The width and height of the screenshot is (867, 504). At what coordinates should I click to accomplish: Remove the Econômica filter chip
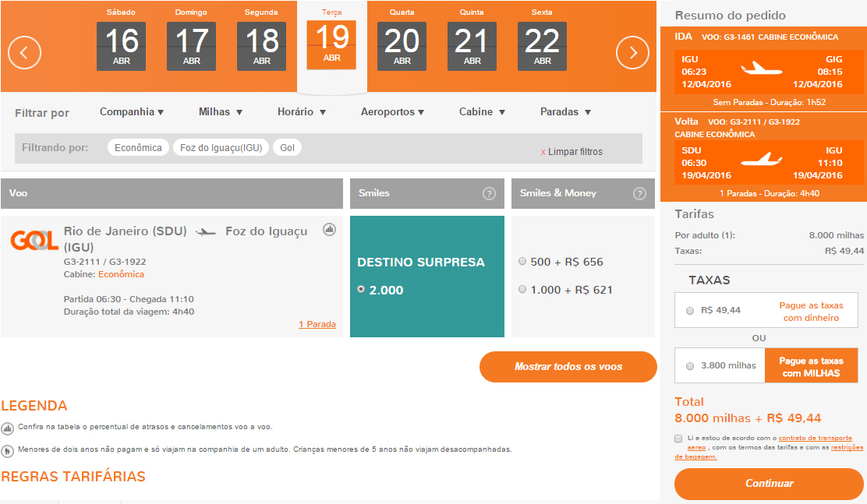click(x=138, y=147)
